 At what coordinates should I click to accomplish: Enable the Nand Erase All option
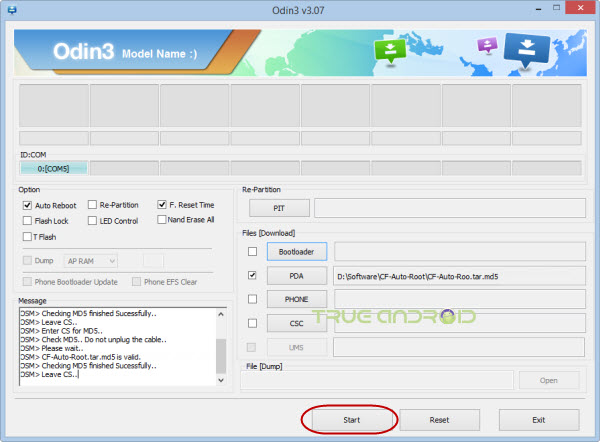pos(162,220)
